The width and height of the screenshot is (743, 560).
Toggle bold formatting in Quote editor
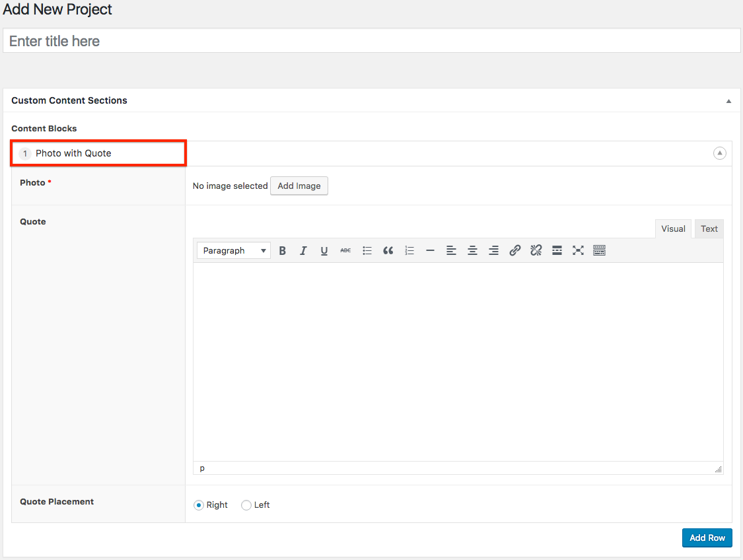point(283,251)
